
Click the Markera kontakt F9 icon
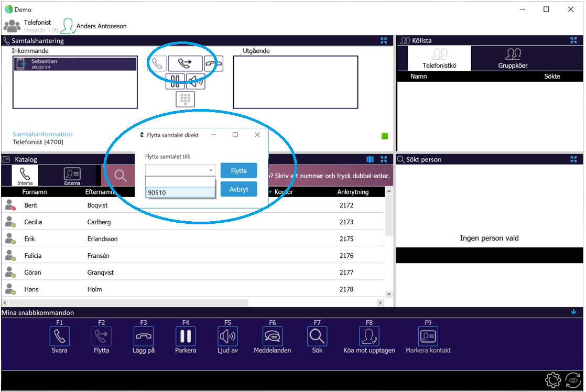coord(428,336)
